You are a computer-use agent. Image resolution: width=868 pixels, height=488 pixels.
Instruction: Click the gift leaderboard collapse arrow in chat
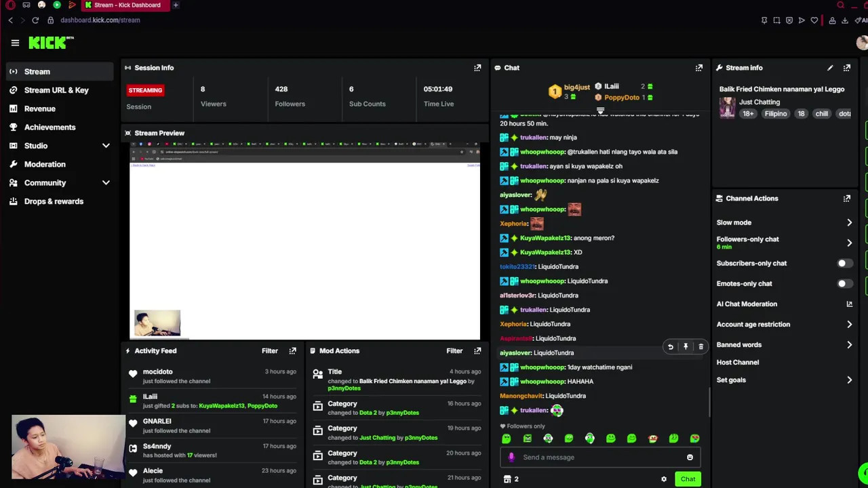tap(600, 110)
